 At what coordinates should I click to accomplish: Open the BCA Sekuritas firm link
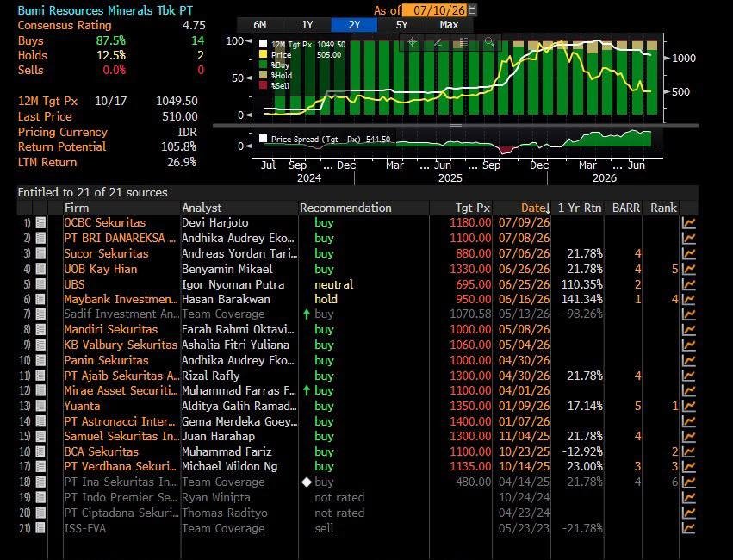pyautogui.click(x=102, y=451)
